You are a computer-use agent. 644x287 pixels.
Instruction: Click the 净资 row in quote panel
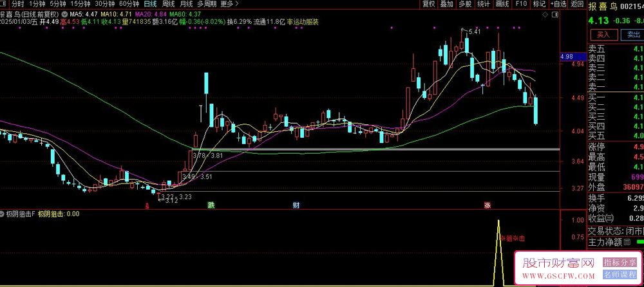[x=616, y=208]
